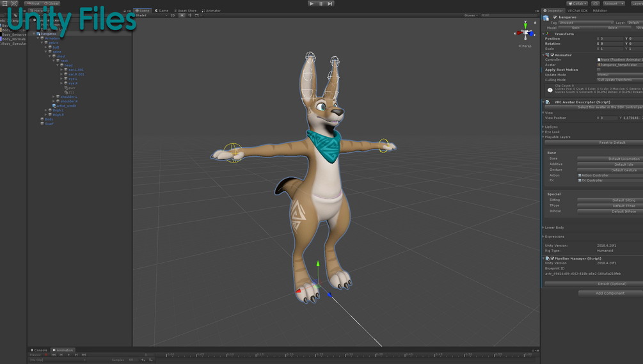
Task: Click the Default Sitting button
Action: coord(610,200)
